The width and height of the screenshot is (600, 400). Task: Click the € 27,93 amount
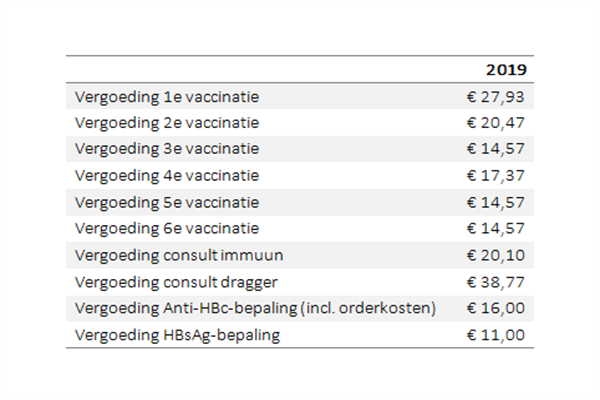(497, 97)
